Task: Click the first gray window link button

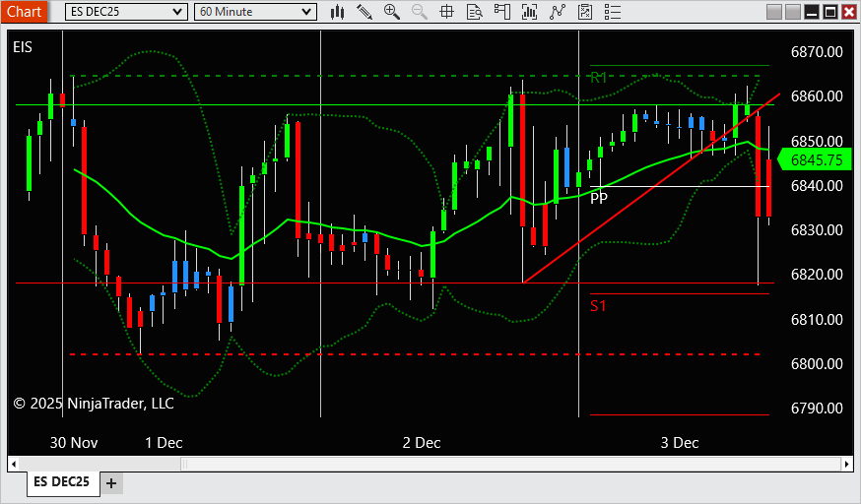Action: point(774,12)
